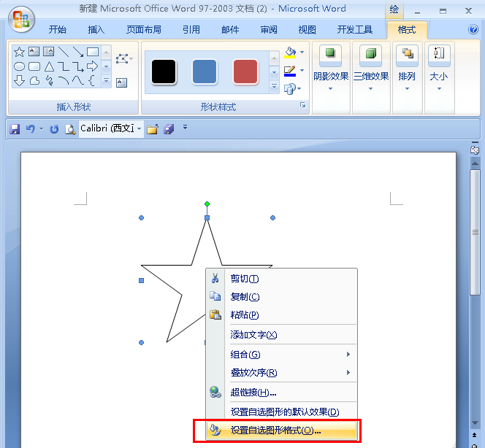This screenshot has width=485, height=448.
Task: Click the shape outline pencil icon
Action: coord(290,71)
